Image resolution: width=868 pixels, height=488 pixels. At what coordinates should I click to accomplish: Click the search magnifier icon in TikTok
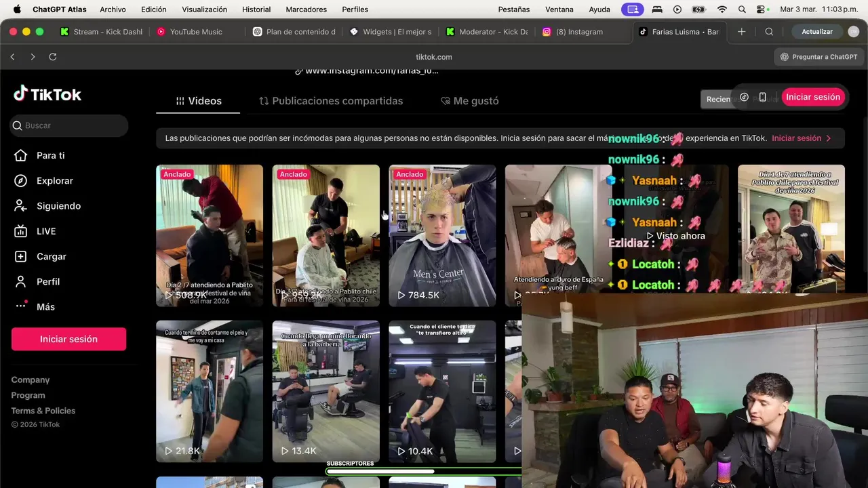18,125
